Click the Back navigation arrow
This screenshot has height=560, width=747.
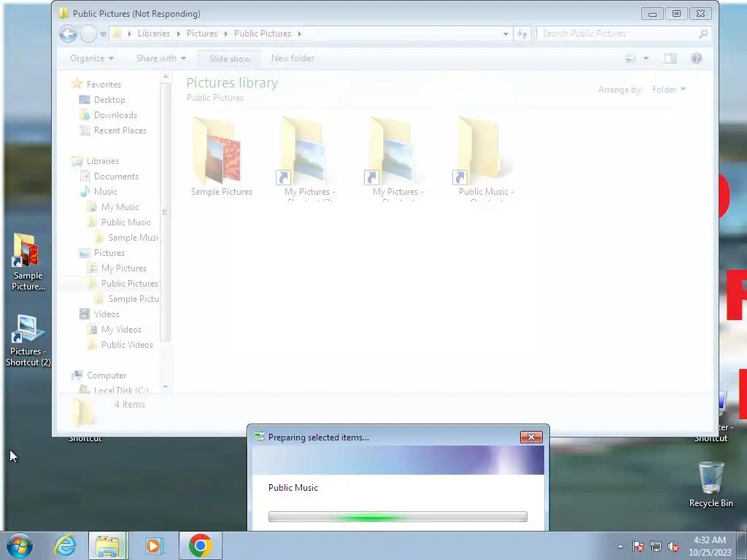tap(68, 34)
